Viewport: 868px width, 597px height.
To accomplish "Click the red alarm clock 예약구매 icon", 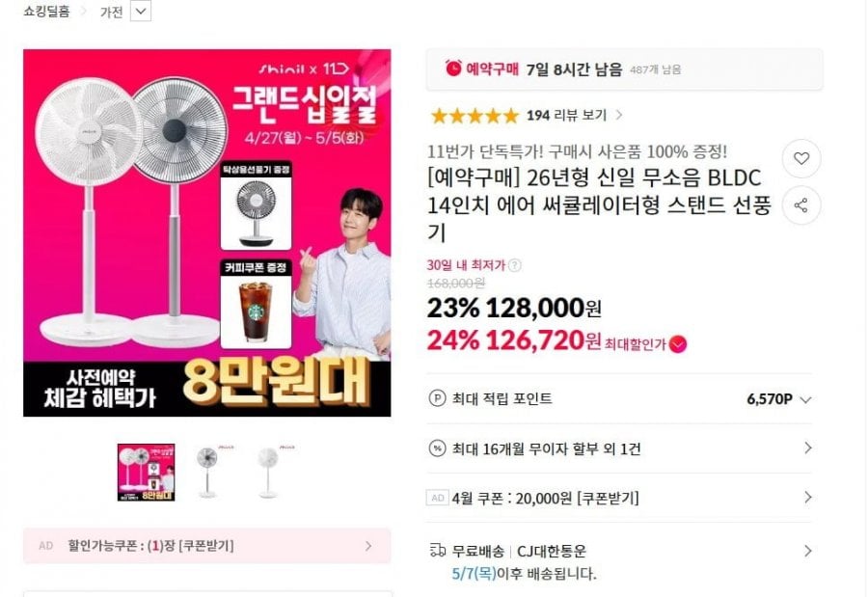I will (x=453, y=68).
